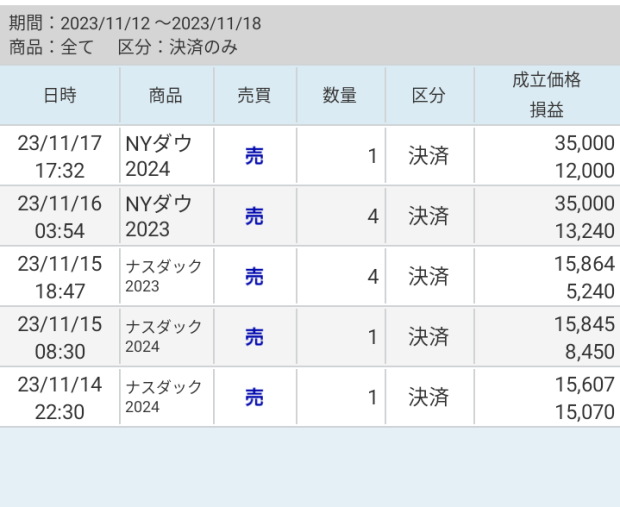This screenshot has width=620, height=507.
Task: Select the 数量 column header
Action: coord(340,96)
